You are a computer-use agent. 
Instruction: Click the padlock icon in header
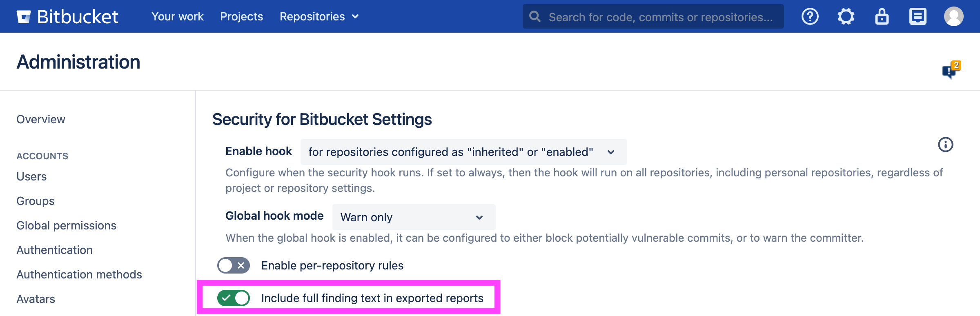coord(882,17)
